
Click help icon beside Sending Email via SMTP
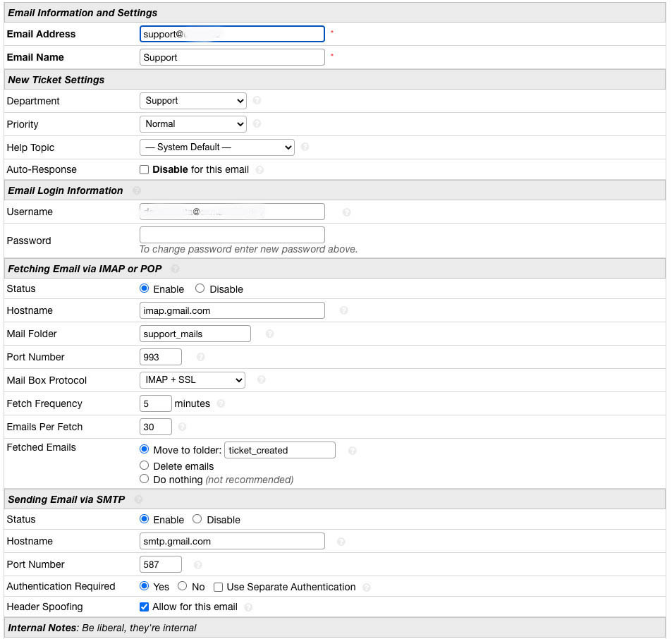tap(138, 499)
